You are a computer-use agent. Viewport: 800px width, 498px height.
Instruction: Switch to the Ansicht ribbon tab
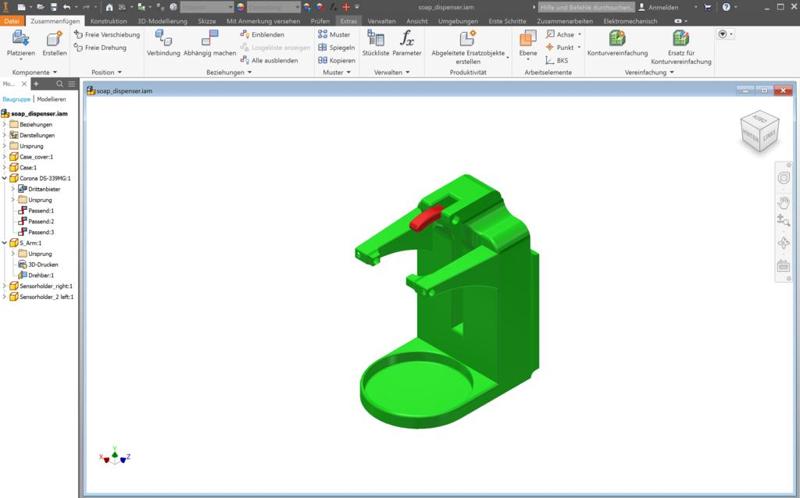pyautogui.click(x=417, y=21)
